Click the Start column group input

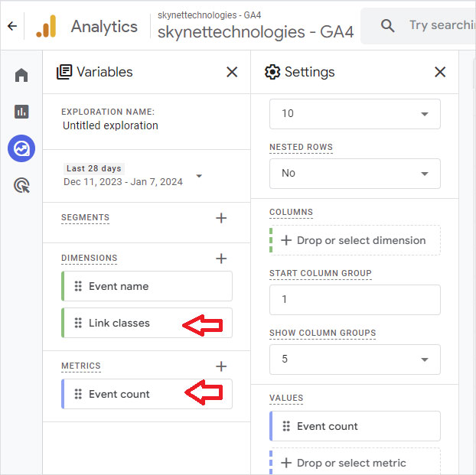click(354, 300)
